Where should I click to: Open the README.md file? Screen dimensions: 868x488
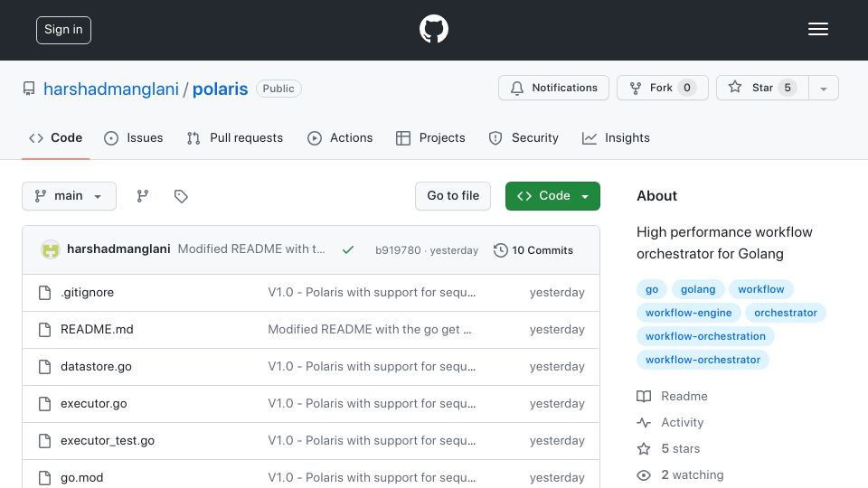tap(97, 329)
